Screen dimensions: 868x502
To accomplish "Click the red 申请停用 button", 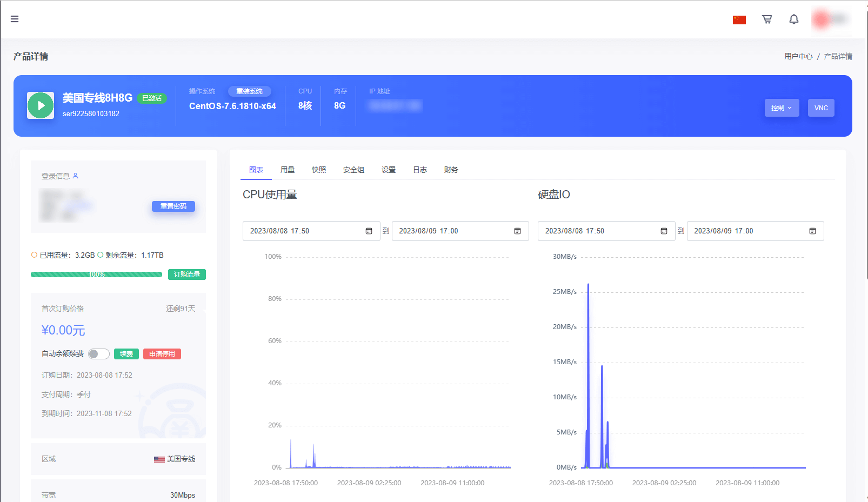I will (x=162, y=354).
